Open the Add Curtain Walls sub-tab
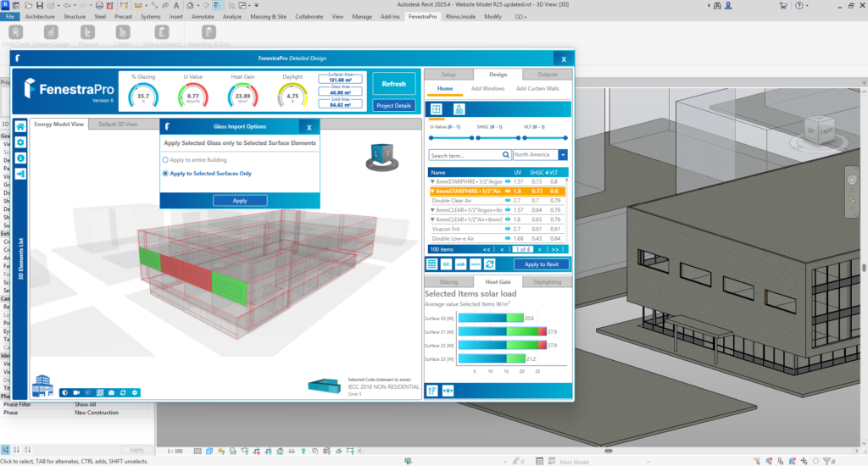The height and width of the screenshot is (466, 868). pyautogui.click(x=537, y=89)
